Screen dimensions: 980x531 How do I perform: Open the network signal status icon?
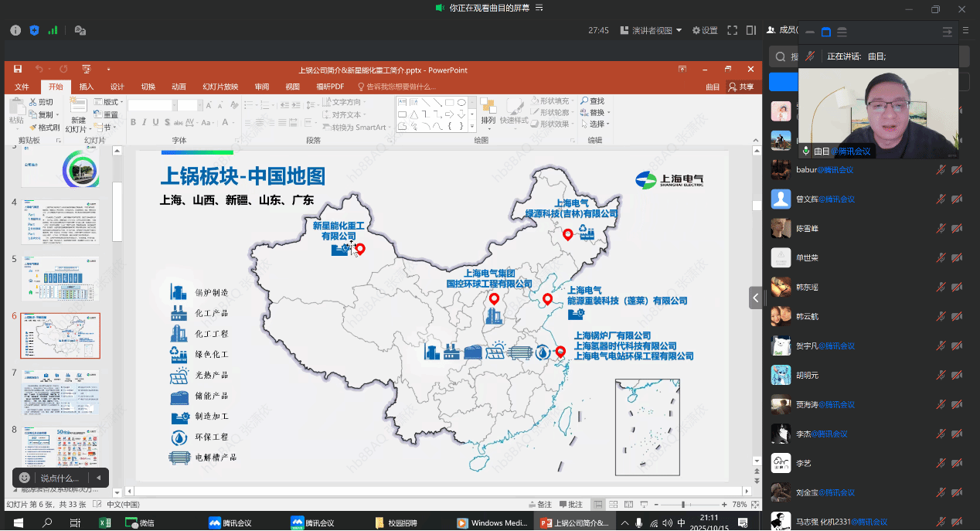tap(53, 30)
